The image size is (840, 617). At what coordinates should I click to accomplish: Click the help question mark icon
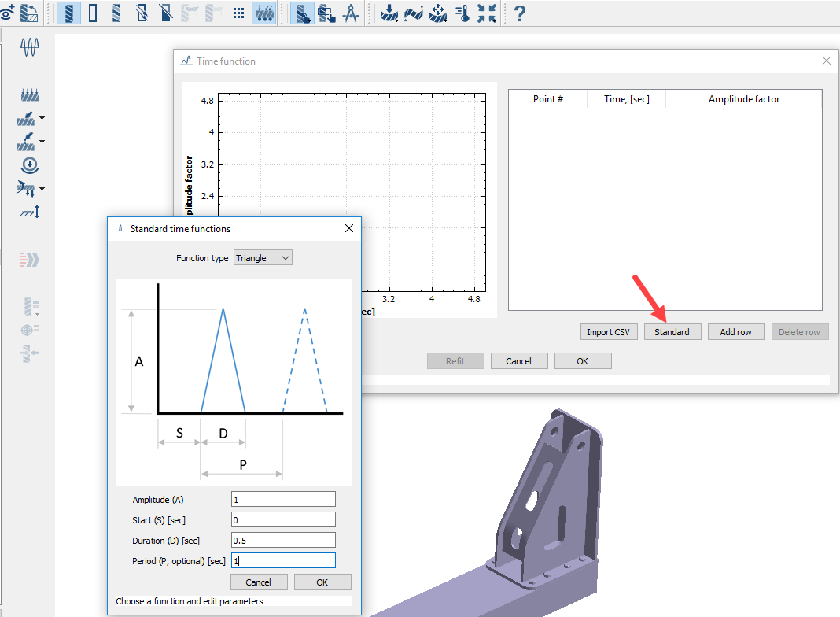tap(519, 13)
